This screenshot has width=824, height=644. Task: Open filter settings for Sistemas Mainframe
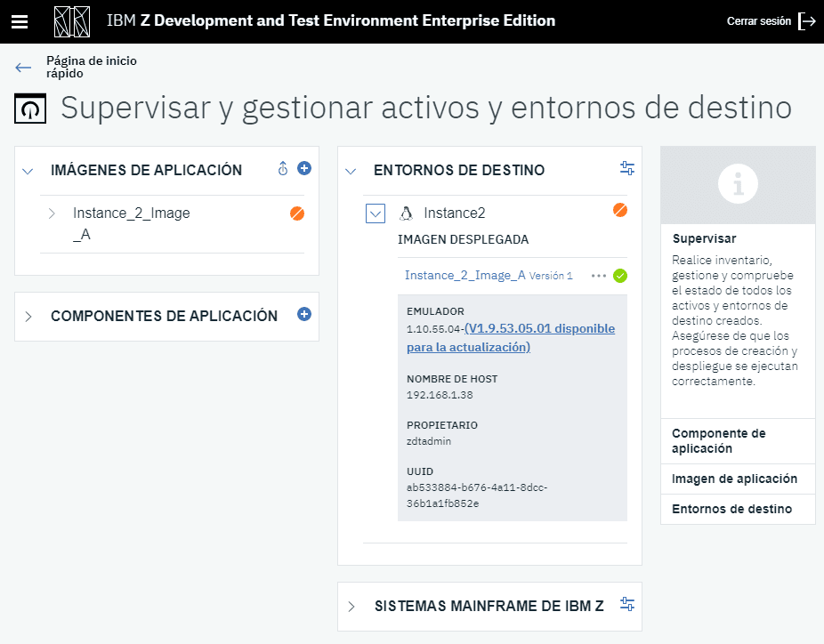pyautogui.click(x=627, y=605)
